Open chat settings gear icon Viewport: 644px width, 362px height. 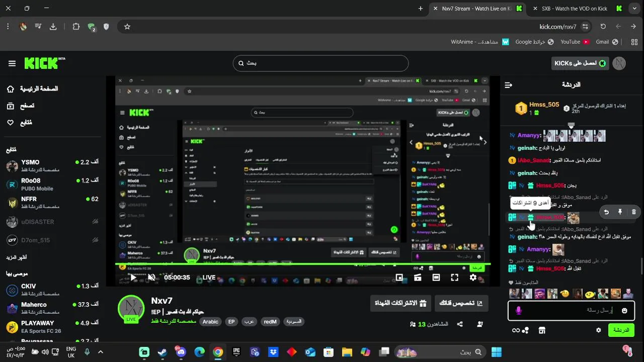coord(598,330)
